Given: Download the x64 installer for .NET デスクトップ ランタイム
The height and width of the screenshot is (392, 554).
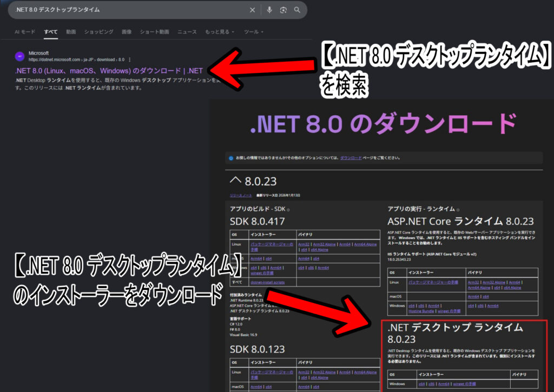Looking at the screenshot, I should pos(421,384).
